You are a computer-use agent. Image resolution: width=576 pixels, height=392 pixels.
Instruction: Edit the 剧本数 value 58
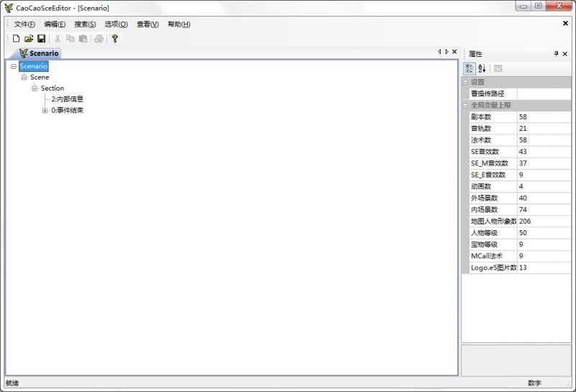click(x=544, y=117)
